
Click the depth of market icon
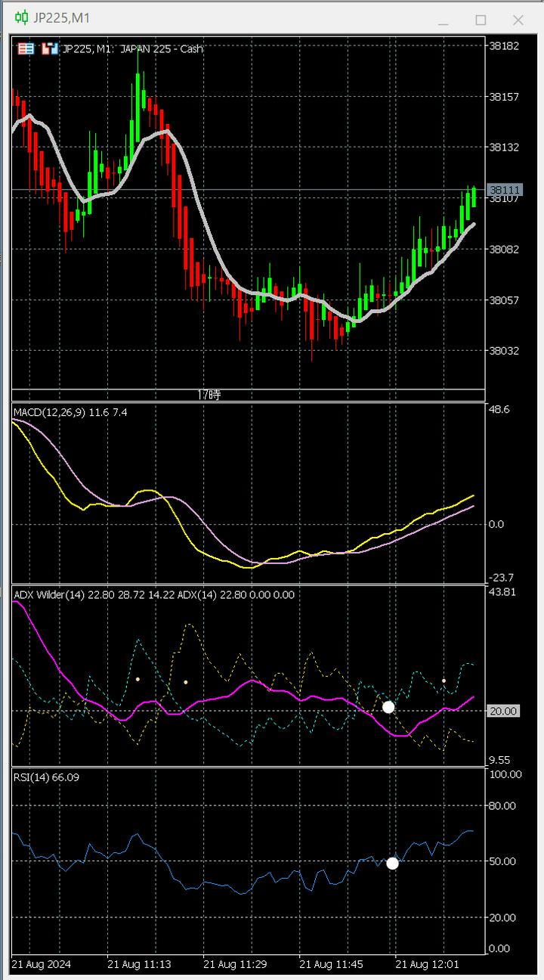point(50,49)
